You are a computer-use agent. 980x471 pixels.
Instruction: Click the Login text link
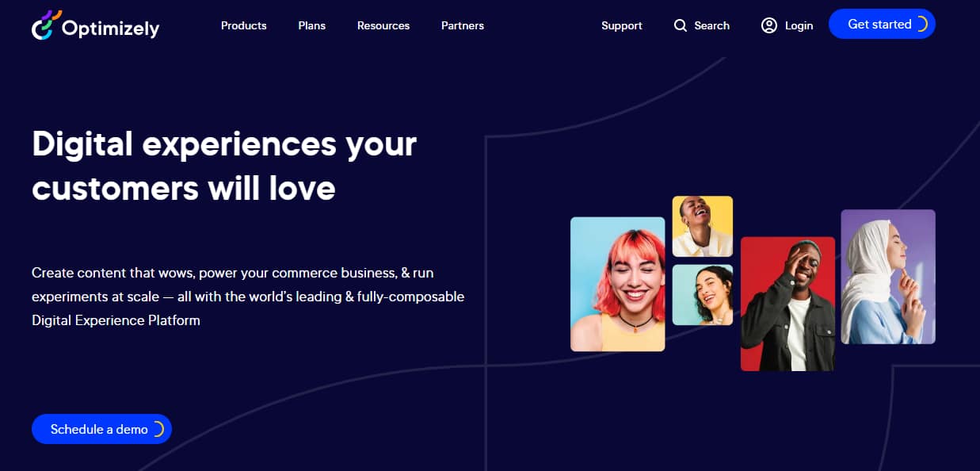[799, 25]
